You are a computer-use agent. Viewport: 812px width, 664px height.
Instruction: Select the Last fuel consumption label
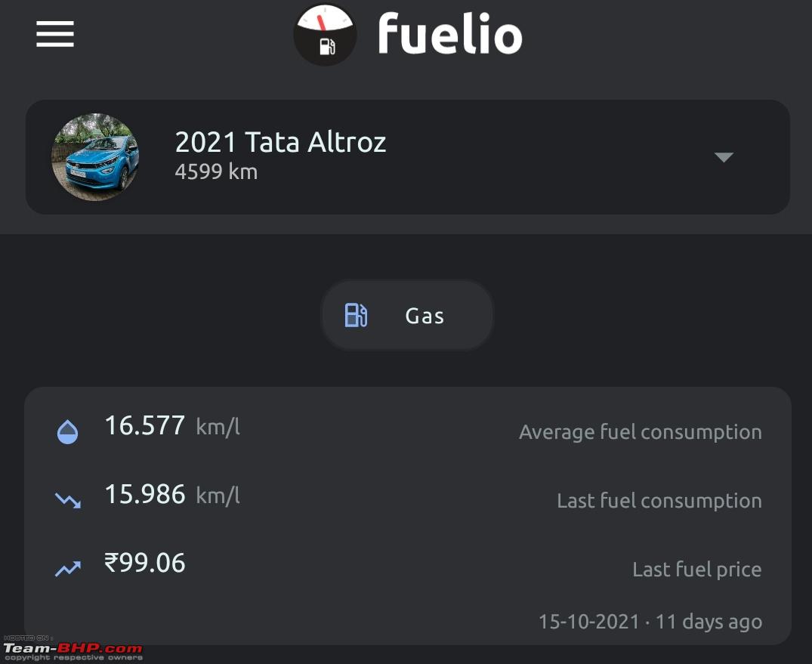(659, 500)
